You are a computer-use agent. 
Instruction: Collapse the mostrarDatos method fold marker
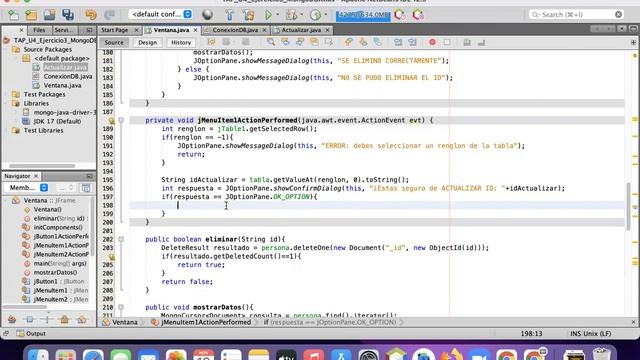[121, 307]
